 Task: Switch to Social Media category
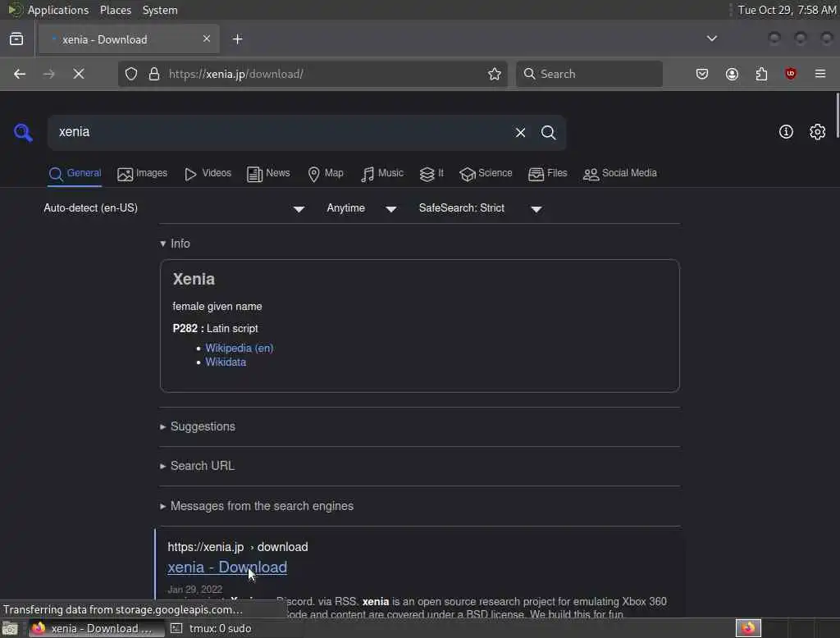(x=620, y=174)
